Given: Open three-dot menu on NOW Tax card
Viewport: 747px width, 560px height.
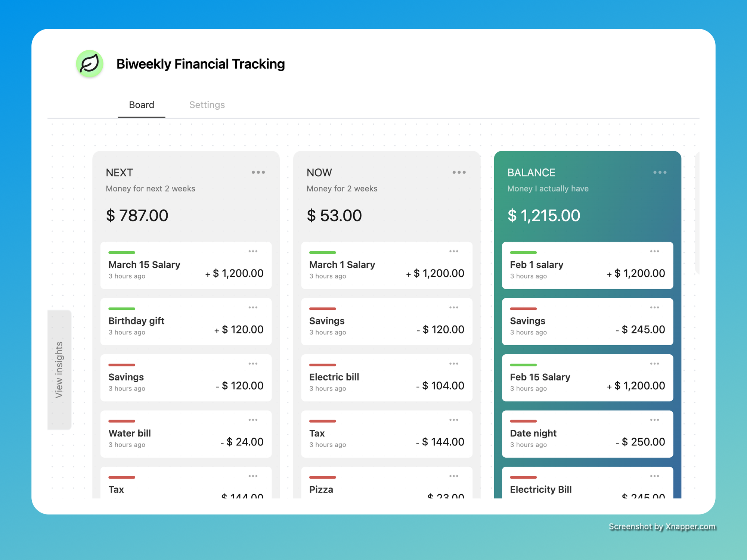Looking at the screenshot, I should [454, 420].
